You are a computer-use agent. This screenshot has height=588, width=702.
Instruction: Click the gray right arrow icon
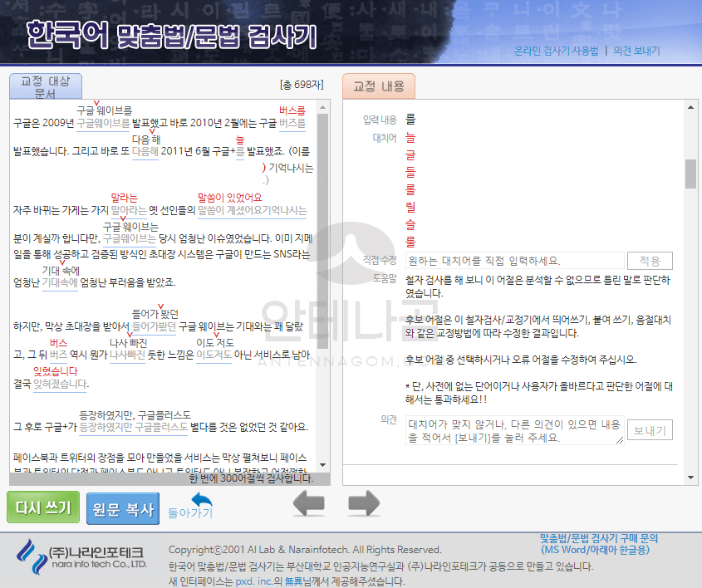tap(364, 503)
